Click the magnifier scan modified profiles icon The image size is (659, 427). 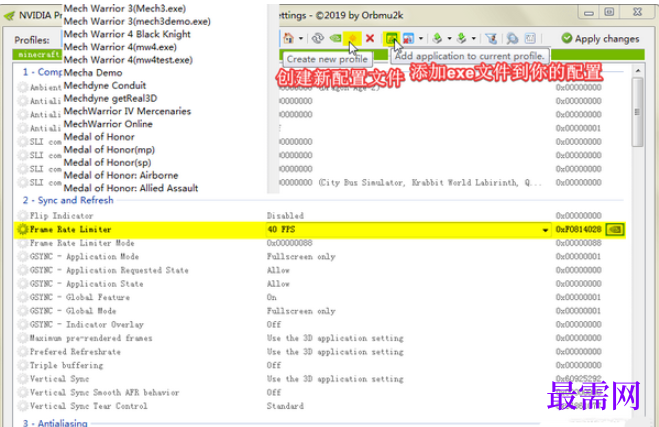pos(512,38)
